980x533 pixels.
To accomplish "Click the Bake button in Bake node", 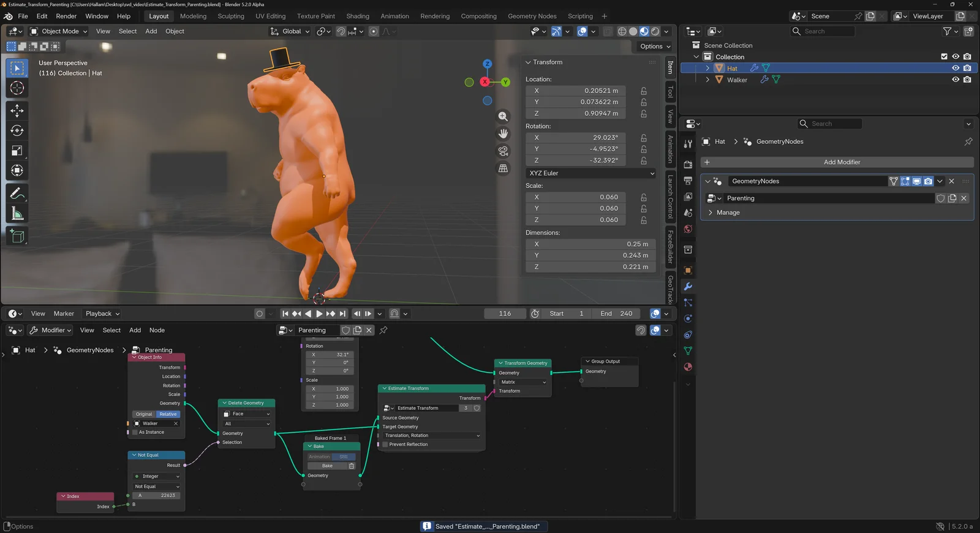I will pyautogui.click(x=328, y=466).
